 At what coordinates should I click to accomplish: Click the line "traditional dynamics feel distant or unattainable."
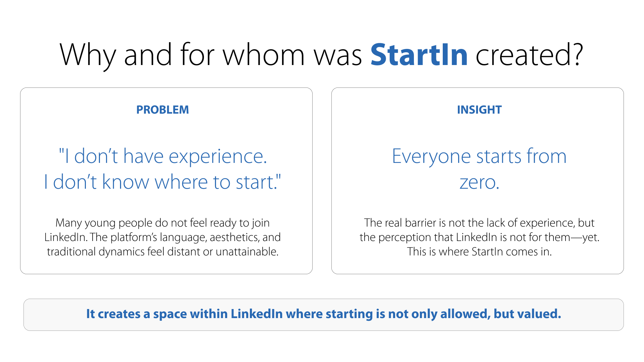pyautogui.click(x=163, y=251)
